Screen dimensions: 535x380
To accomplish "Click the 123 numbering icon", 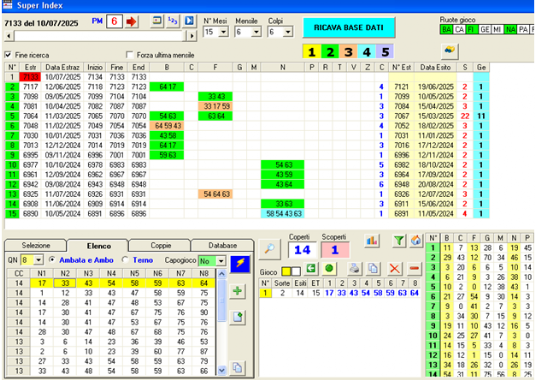I will tap(173, 21).
